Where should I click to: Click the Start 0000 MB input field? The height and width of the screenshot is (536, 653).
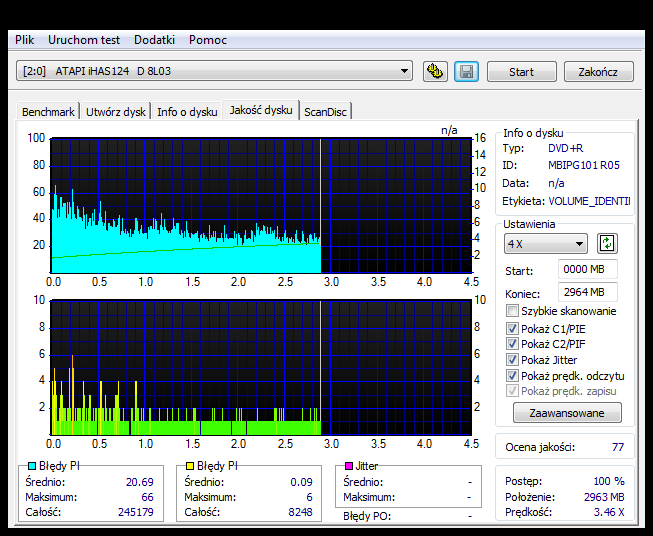[x=587, y=269]
